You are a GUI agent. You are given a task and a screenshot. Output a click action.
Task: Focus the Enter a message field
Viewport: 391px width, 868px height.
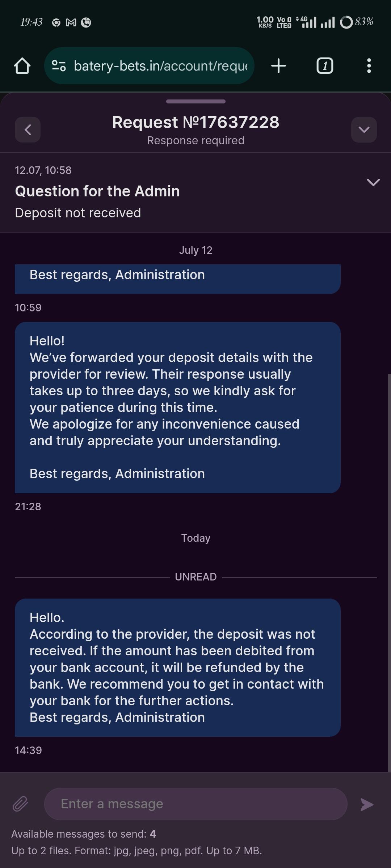pyautogui.click(x=195, y=804)
